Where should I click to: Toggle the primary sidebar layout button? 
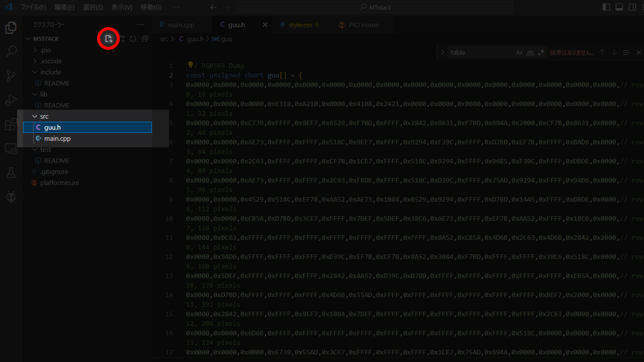click(606, 8)
